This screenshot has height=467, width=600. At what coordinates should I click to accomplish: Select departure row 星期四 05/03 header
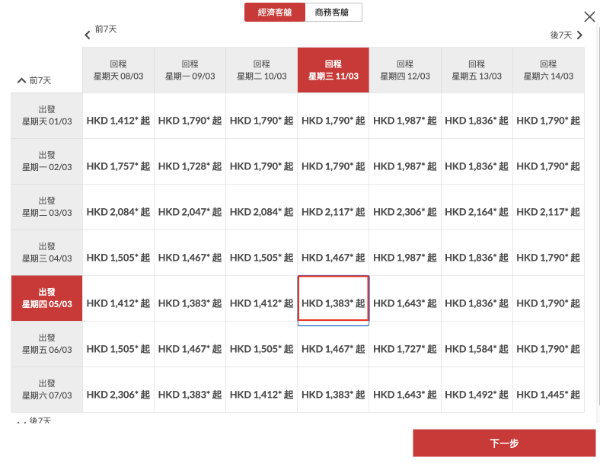[x=46, y=299]
